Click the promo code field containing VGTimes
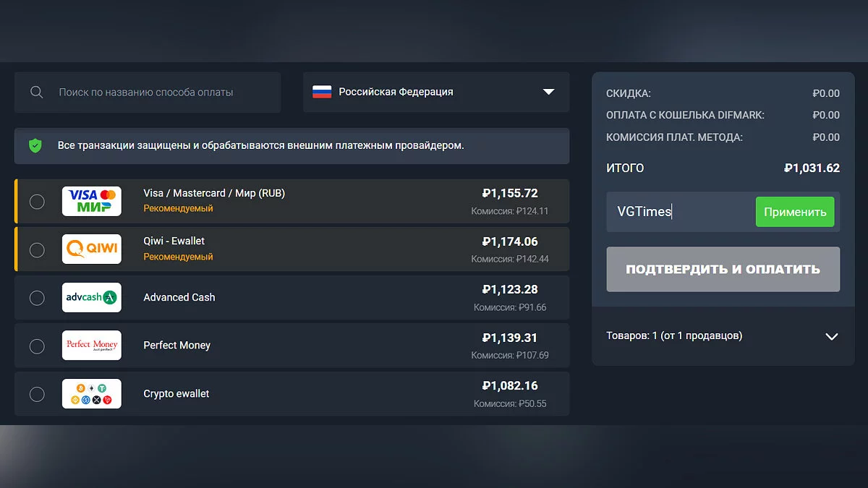Image resolution: width=868 pixels, height=488 pixels. (x=680, y=212)
